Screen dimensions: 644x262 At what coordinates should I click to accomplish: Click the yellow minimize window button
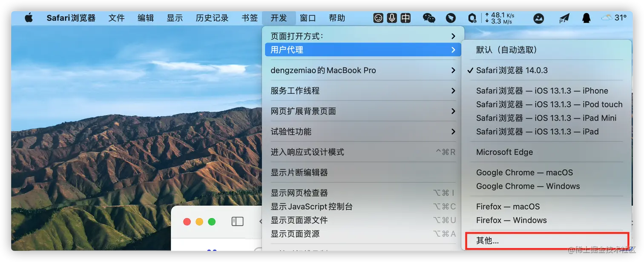coord(199,222)
